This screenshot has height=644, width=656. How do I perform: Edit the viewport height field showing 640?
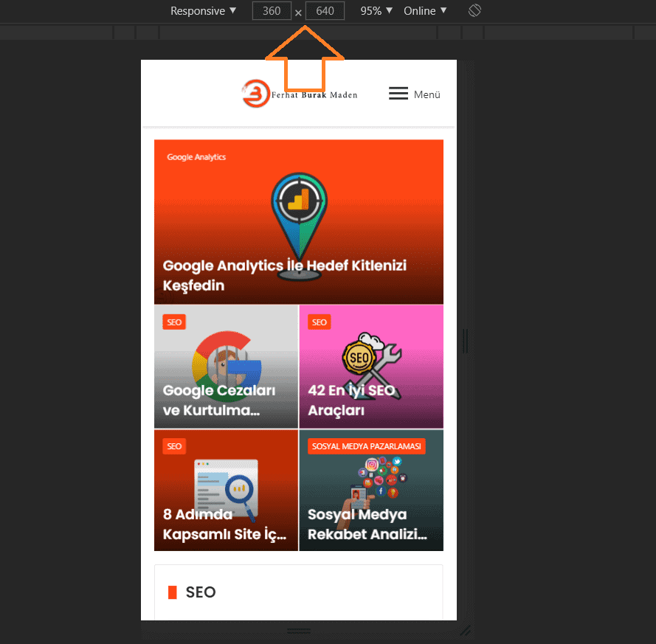tap(325, 10)
